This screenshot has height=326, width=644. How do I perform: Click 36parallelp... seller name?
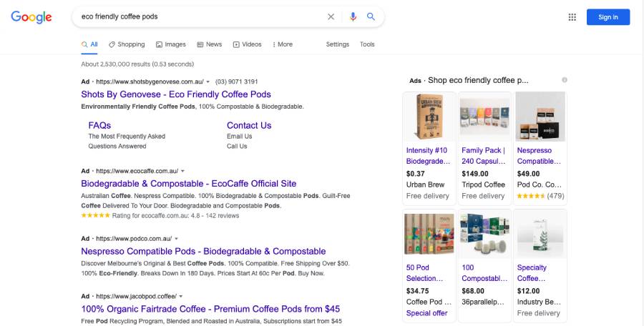483,302
